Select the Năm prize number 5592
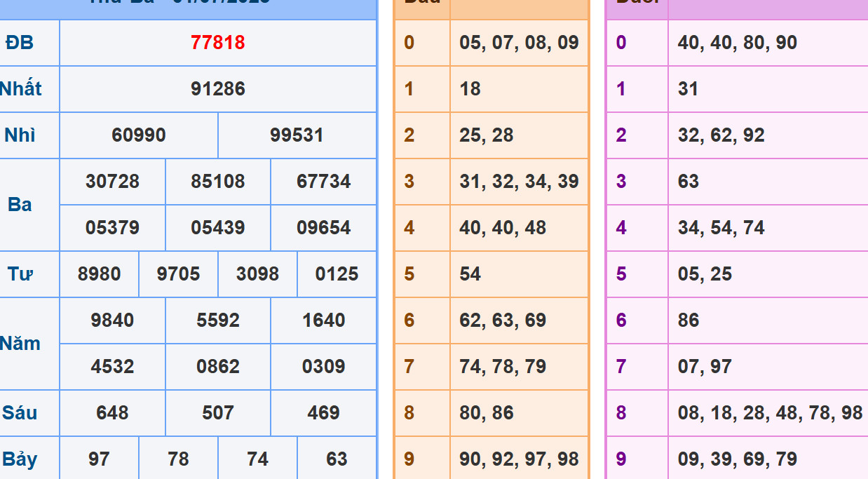 (x=217, y=321)
